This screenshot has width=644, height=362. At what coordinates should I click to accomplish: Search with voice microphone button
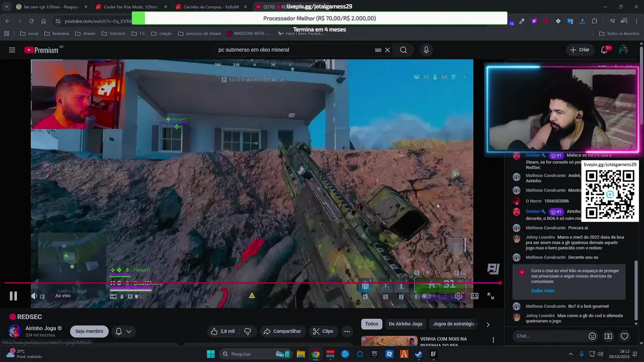click(426, 50)
